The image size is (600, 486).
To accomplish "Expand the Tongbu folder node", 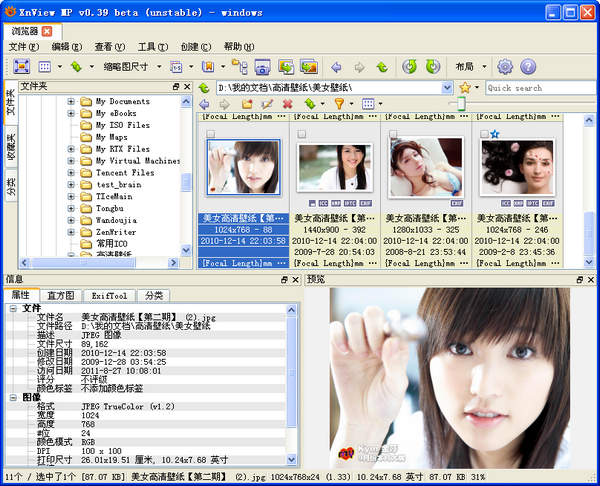I will tap(71, 209).
